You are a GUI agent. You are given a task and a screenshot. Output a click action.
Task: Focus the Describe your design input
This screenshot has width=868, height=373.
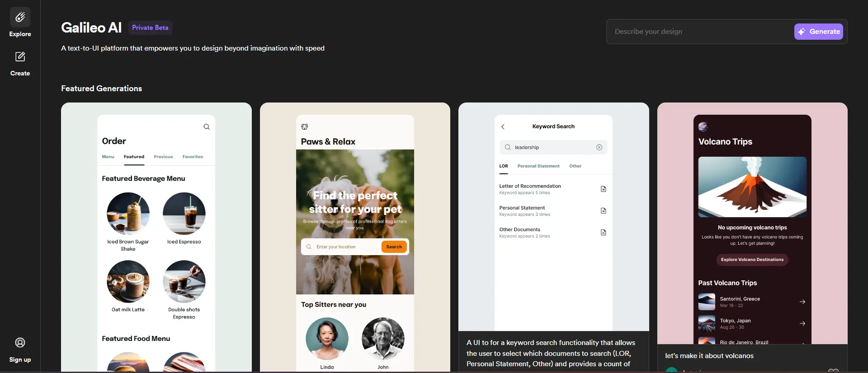click(x=700, y=32)
